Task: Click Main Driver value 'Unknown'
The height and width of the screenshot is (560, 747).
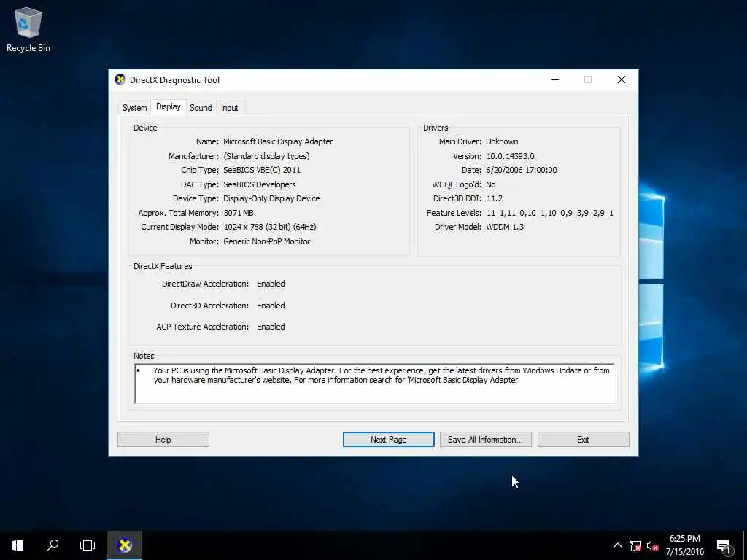Action: pos(502,141)
